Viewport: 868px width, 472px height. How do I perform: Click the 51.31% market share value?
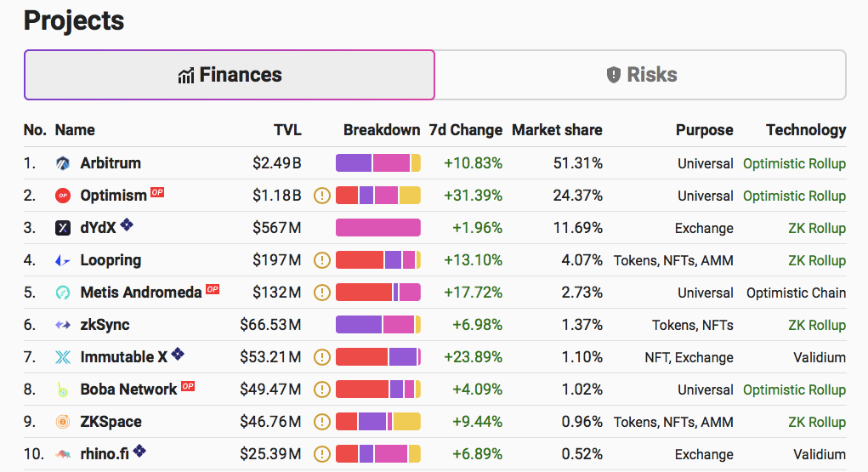tap(578, 163)
